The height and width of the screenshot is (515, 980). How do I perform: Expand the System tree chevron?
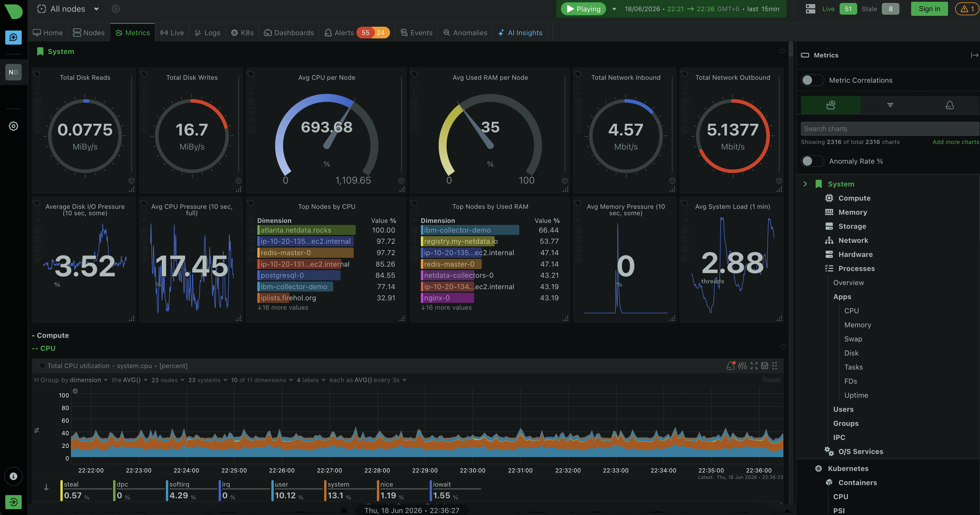click(x=805, y=184)
